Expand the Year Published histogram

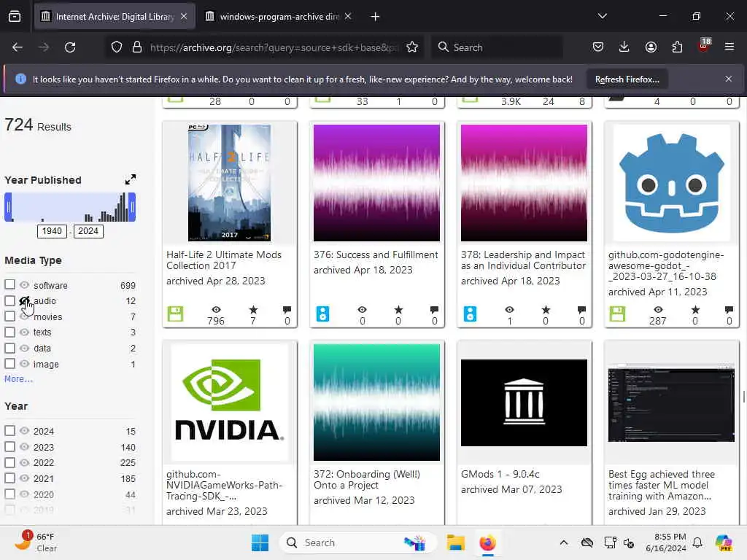131,179
